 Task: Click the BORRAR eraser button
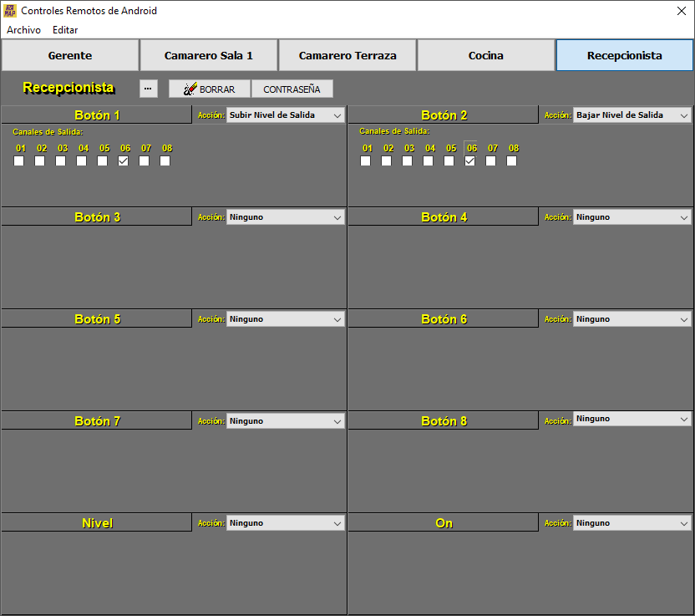point(210,89)
